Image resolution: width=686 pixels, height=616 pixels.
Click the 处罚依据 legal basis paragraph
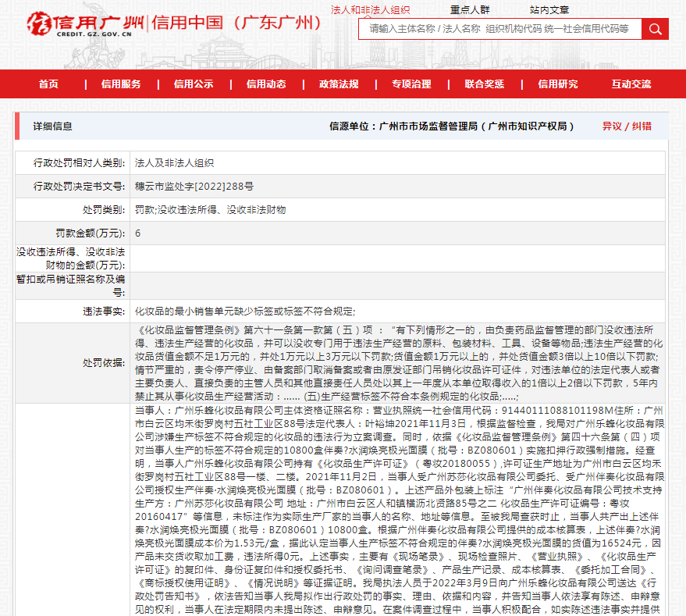(x=399, y=363)
